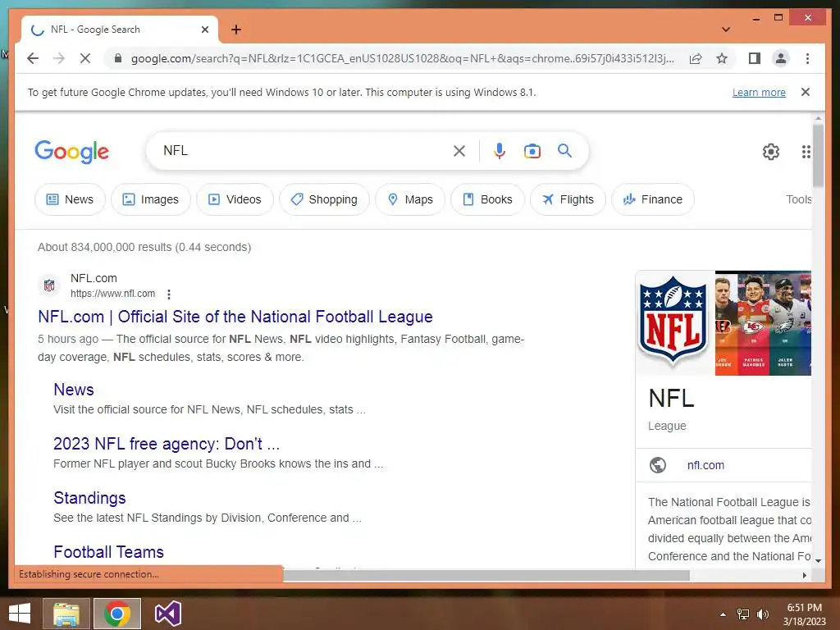The image size is (840, 630).
Task: Click the forward navigation arrow
Action: click(59, 58)
